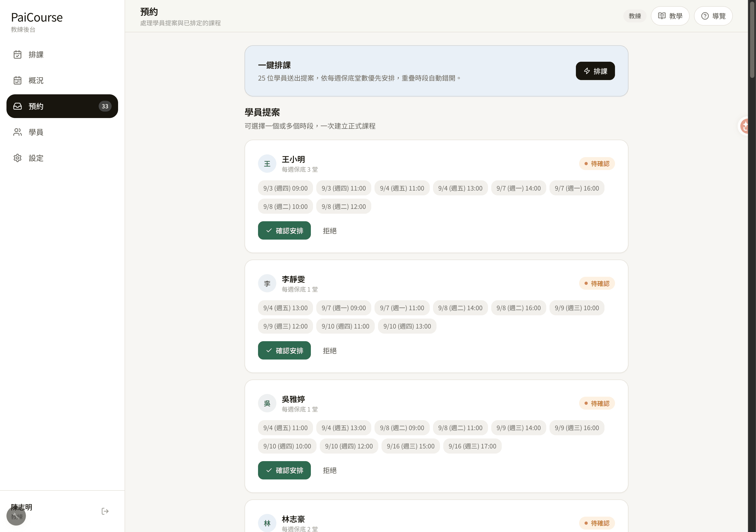
Task: Select 李靜雯's 9/7 (週一) 11:00 slot
Action: [x=402, y=308]
